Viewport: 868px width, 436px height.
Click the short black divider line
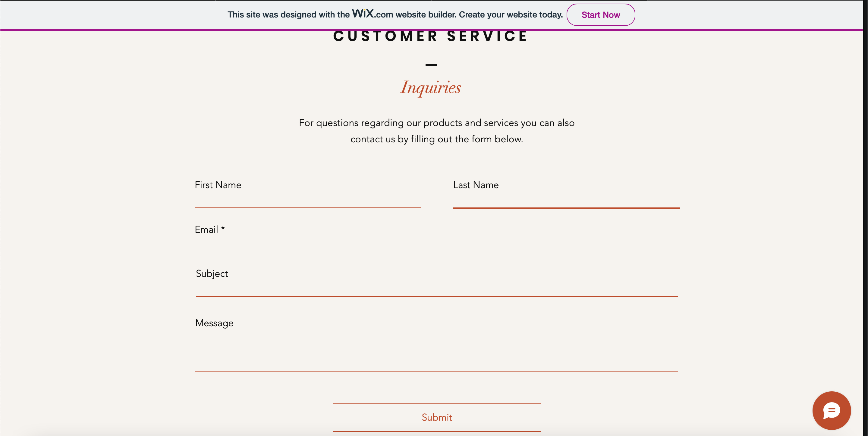(431, 65)
